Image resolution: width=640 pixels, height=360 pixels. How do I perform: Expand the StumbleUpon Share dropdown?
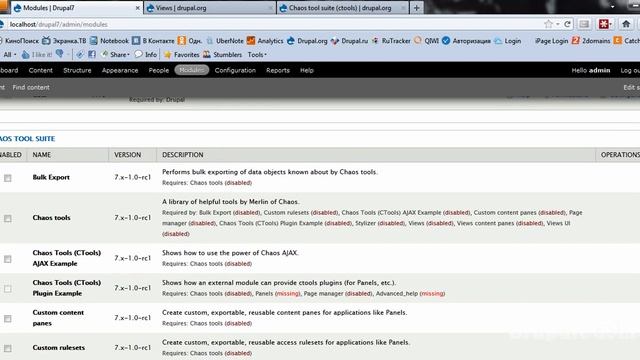[116, 54]
